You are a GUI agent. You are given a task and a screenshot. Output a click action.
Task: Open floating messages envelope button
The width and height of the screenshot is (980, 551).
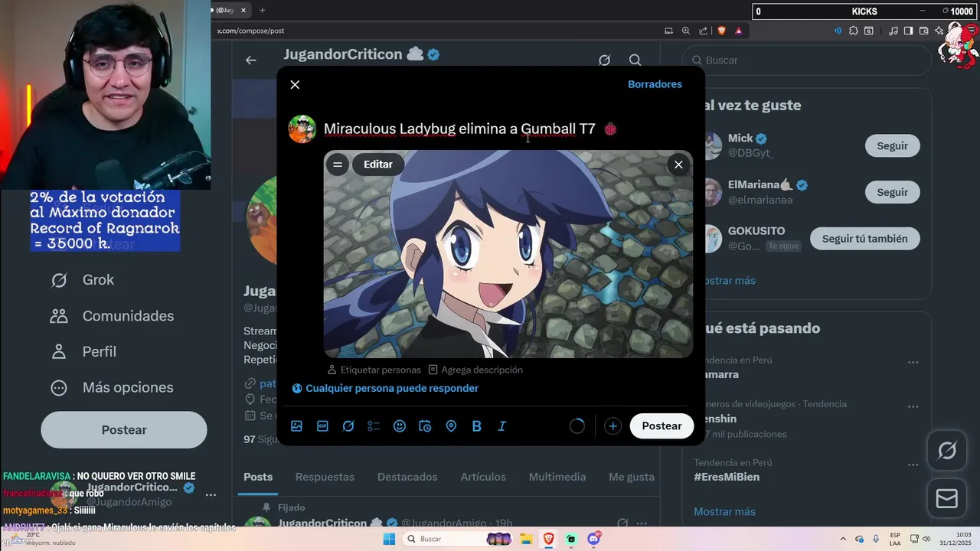click(947, 499)
